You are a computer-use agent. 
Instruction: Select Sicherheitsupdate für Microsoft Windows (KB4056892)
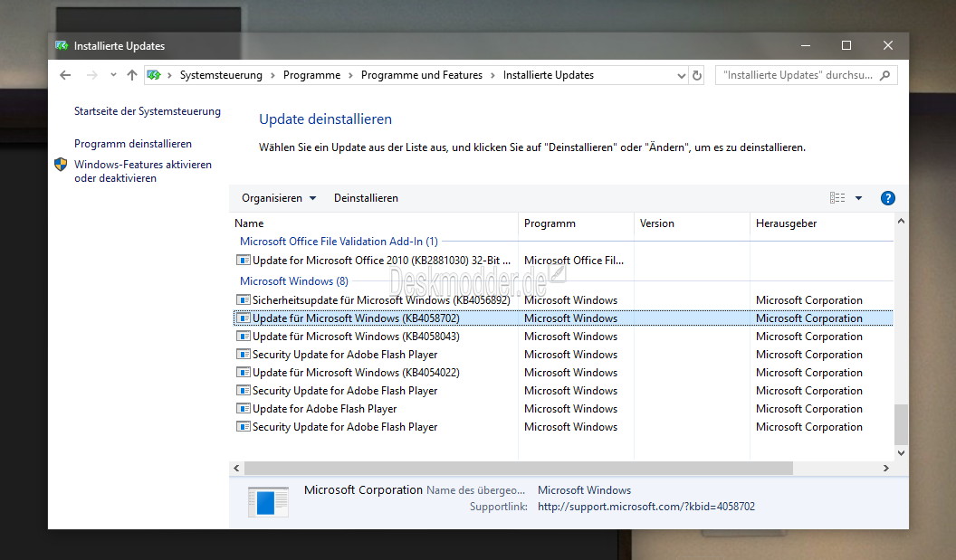[x=564, y=299]
